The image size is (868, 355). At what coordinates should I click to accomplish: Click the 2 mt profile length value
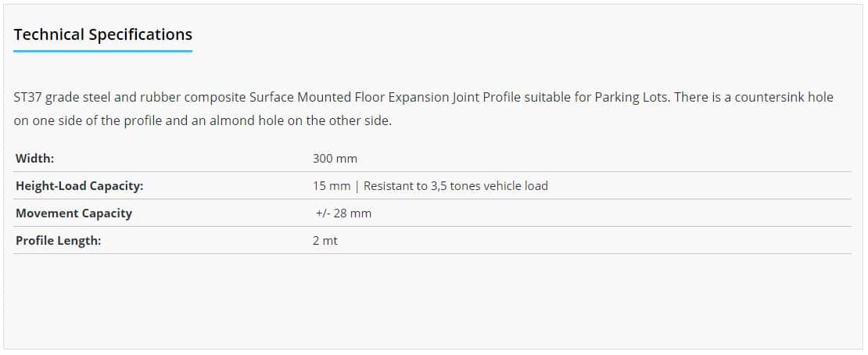point(325,241)
